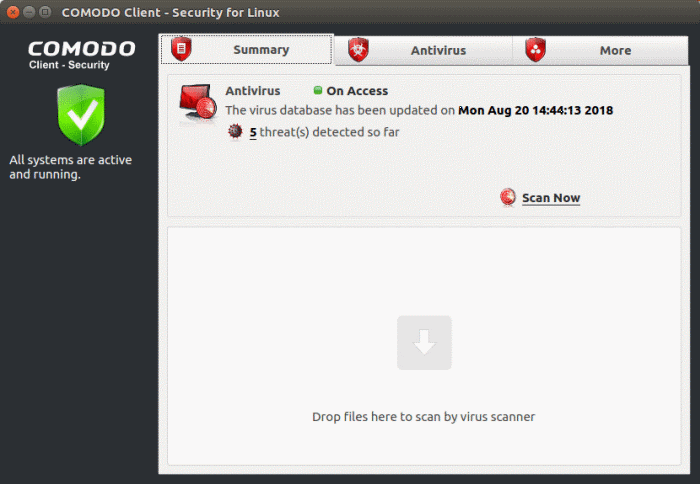This screenshot has height=484, width=700.
Task: Click the red shield icon on Summary tab
Action: (x=181, y=49)
